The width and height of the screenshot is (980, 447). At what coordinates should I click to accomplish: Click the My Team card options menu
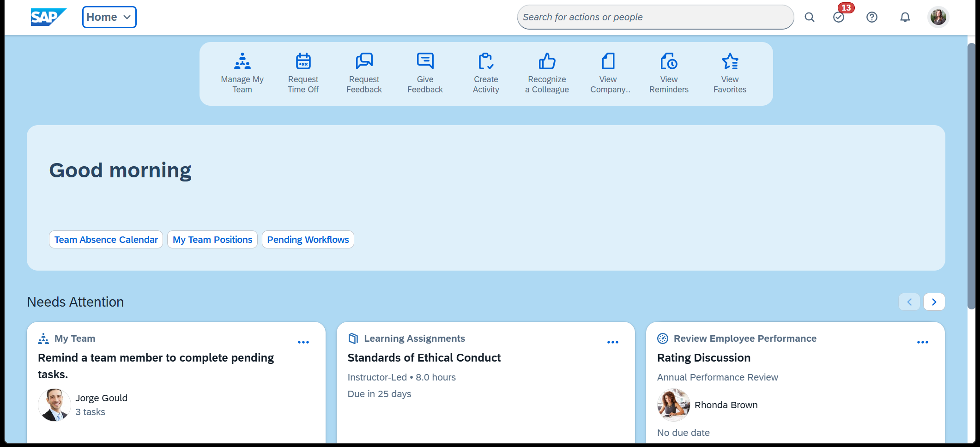(x=303, y=342)
